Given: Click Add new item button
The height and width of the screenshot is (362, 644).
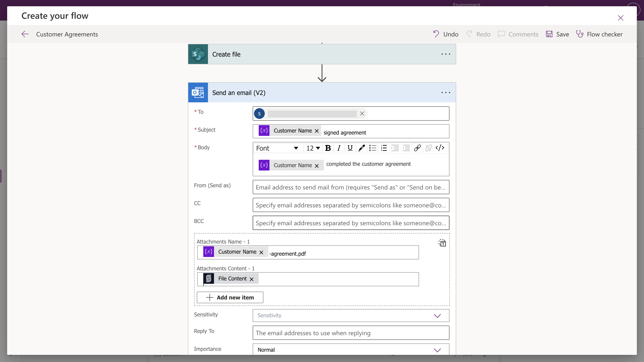Looking at the screenshot, I should (230, 297).
